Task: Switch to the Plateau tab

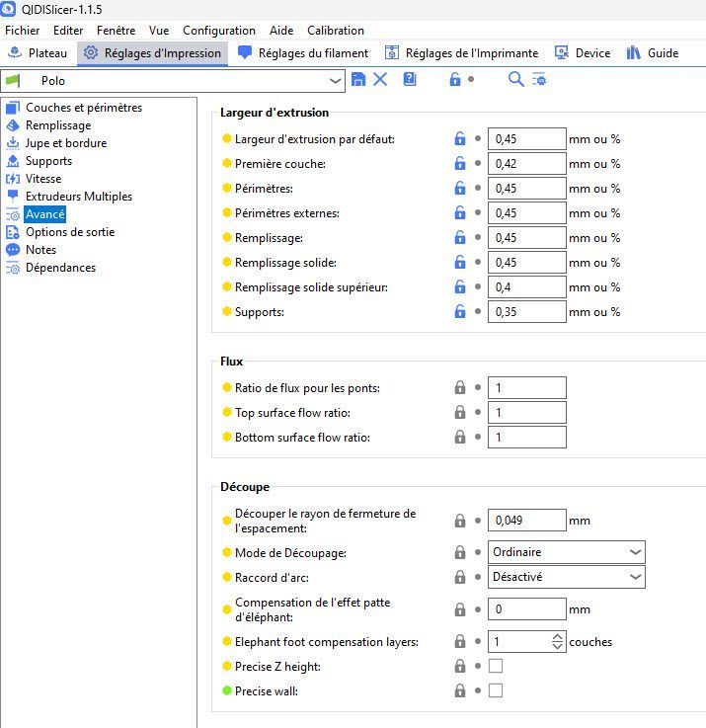Action: (39, 53)
